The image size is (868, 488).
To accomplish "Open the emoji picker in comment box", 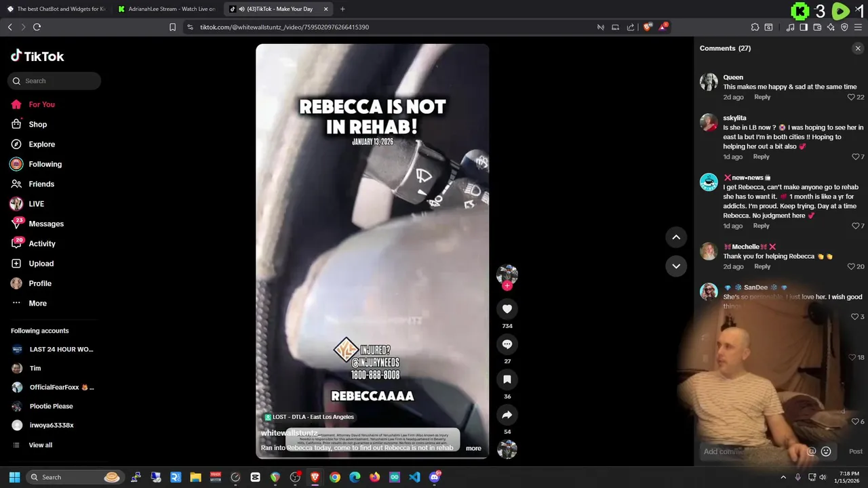I will coord(826,451).
